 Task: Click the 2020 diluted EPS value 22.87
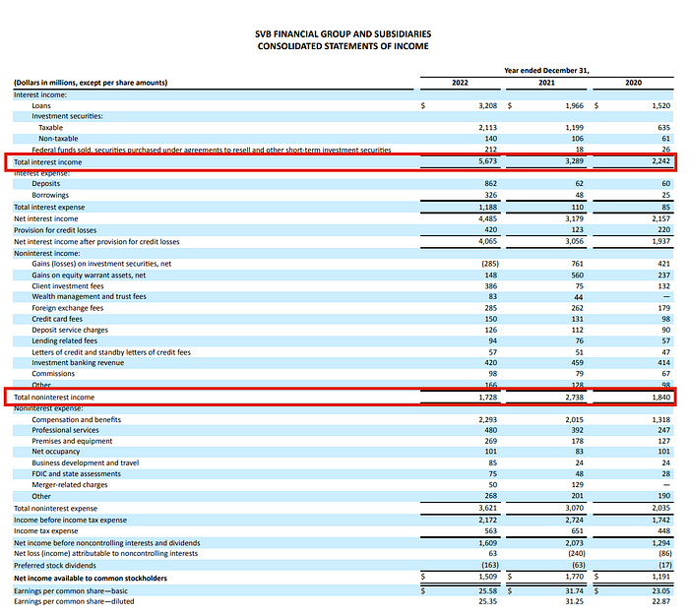[661, 601]
